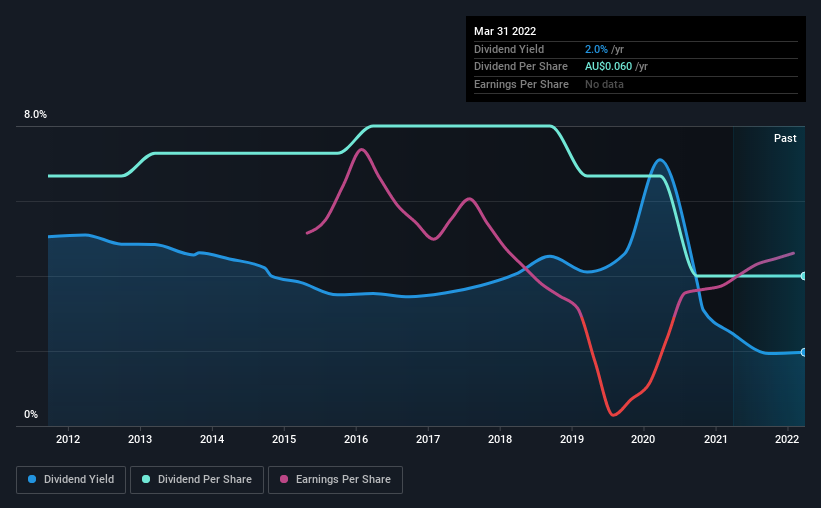Click the Past label in the shaded region
This screenshot has width=821, height=508.
(785, 138)
